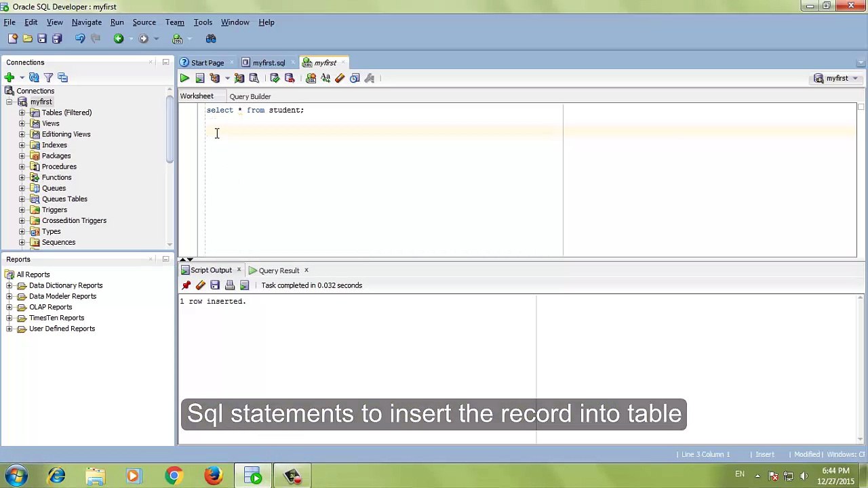Open Google Chrome from the taskbar

174,476
